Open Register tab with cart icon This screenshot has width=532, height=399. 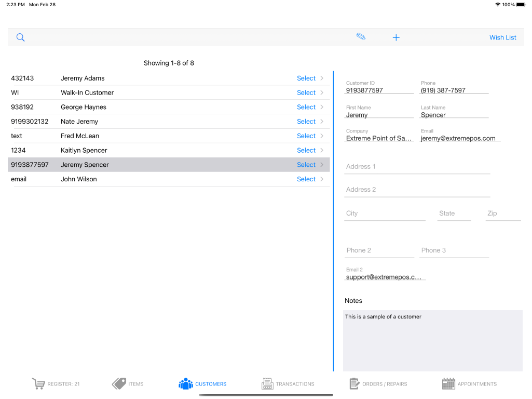[38, 384]
